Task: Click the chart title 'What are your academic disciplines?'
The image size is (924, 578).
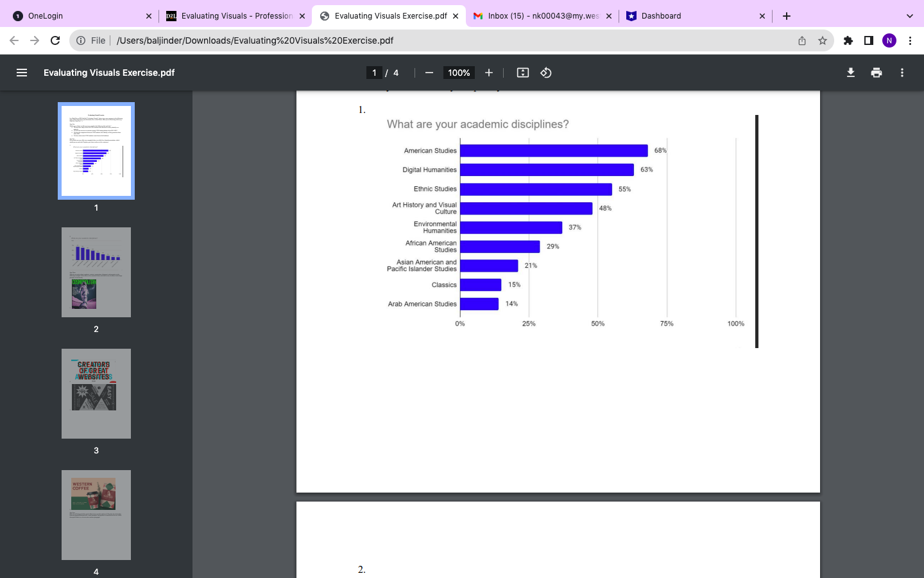Action: pyautogui.click(x=477, y=124)
